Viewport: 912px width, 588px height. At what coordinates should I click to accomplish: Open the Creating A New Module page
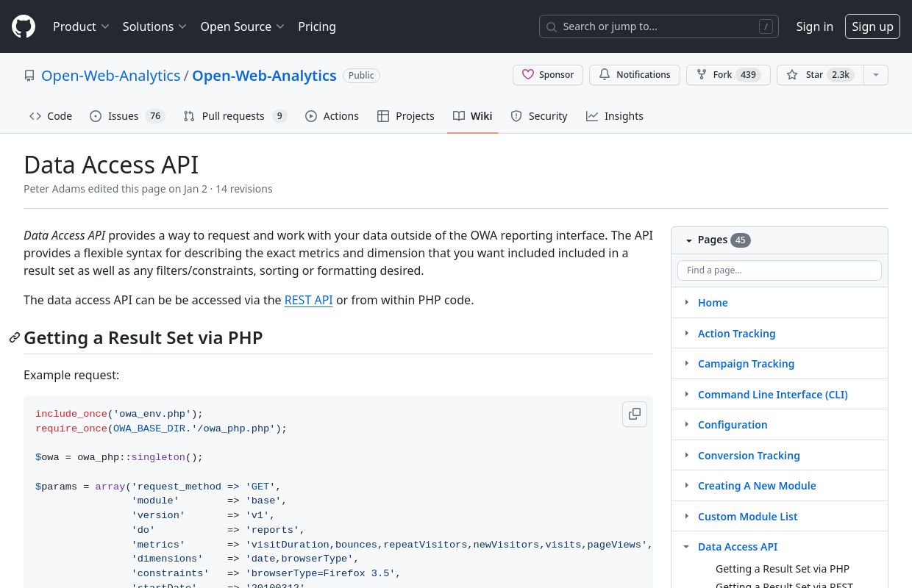pyautogui.click(x=757, y=486)
